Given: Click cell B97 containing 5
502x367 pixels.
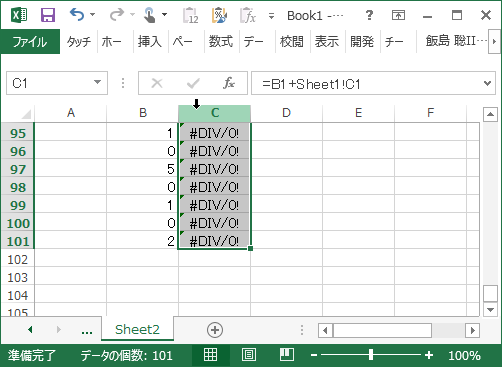Looking at the screenshot, I should pos(143,169).
